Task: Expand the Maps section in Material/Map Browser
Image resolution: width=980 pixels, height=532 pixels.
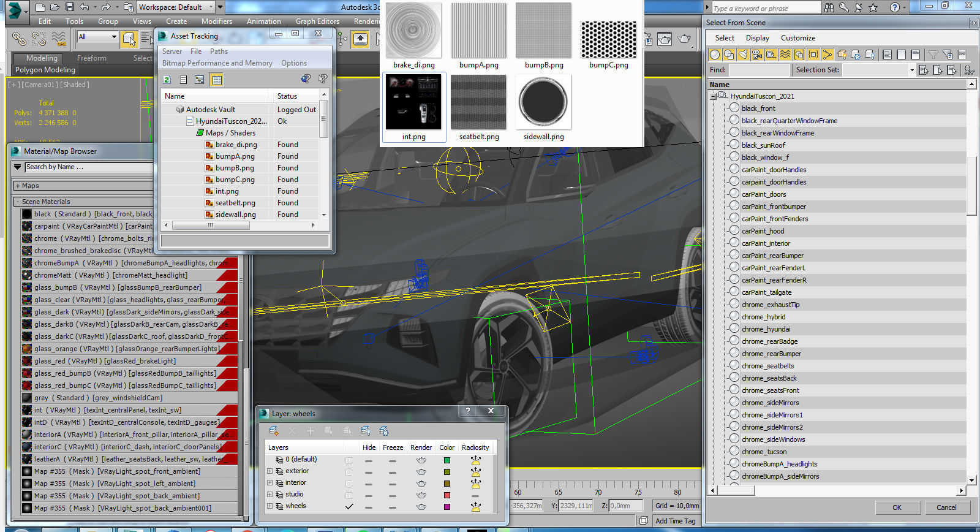Action: 18,186
